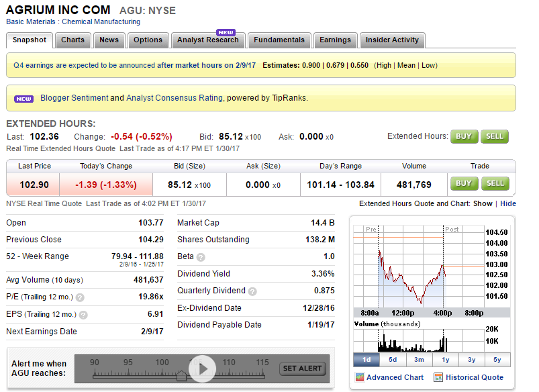This screenshot has height=392, width=539.
Task: Select the 5y chart range
Action: 497,360
